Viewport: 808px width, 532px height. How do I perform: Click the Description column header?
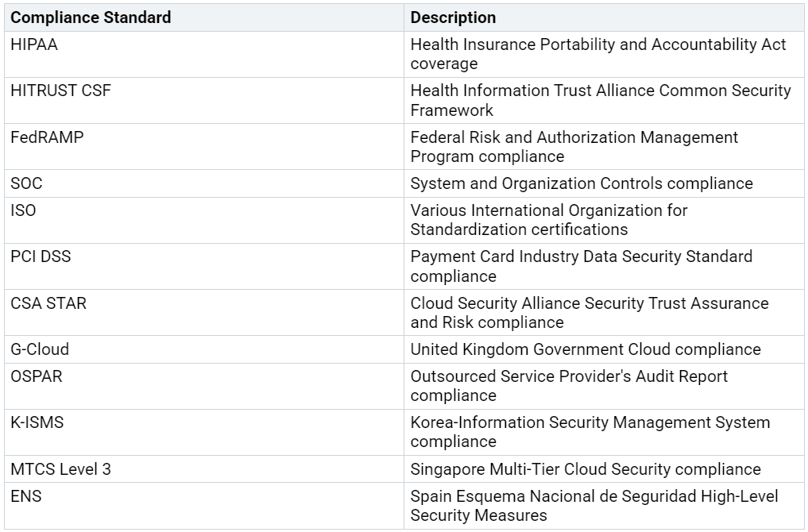(x=604, y=17)
